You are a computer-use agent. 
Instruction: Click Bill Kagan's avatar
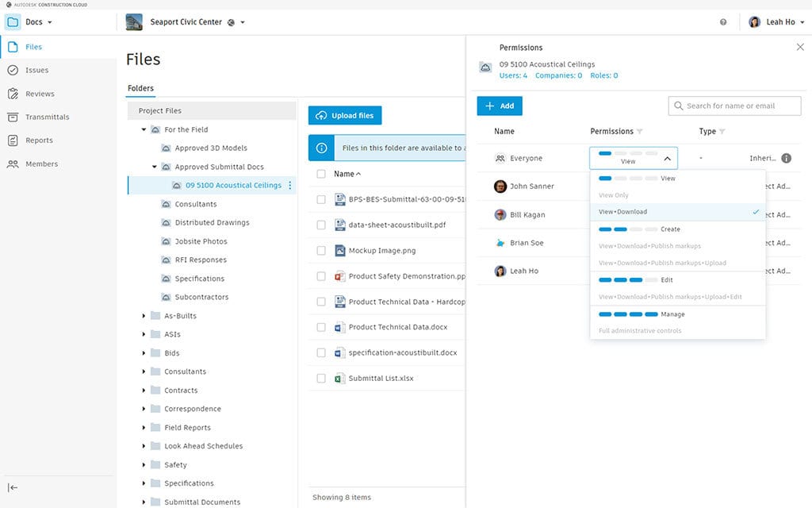coord(500,214)
